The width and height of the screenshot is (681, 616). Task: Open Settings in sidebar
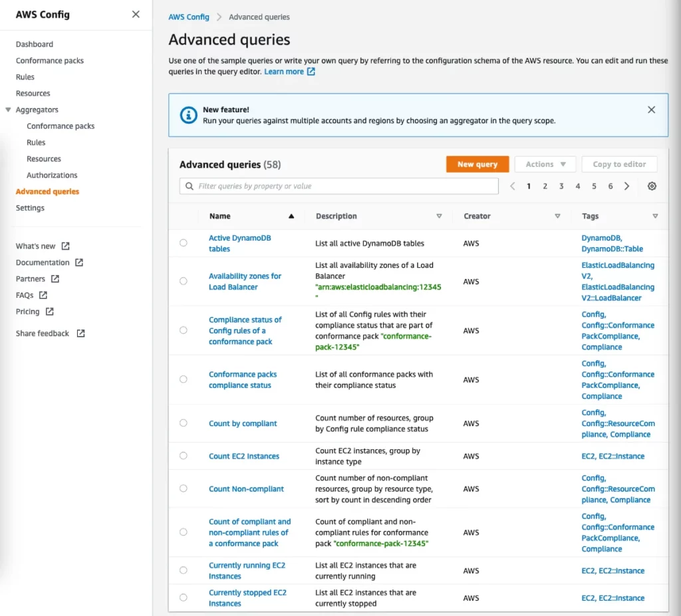30,208
